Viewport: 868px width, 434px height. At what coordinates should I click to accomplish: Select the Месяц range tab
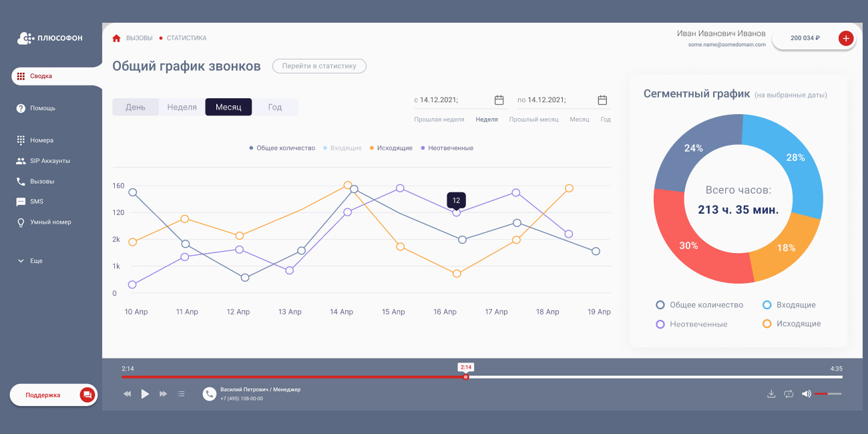[x=228, y=107]
